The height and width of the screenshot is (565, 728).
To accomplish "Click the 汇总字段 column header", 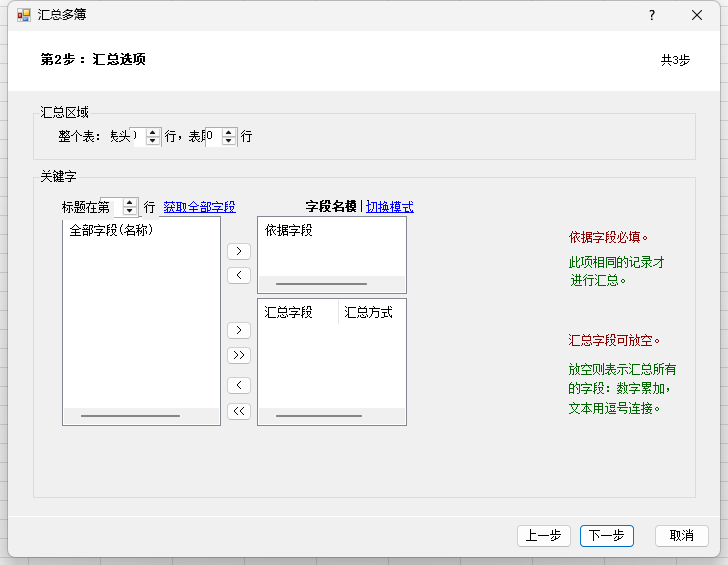I will click(288, 312).
